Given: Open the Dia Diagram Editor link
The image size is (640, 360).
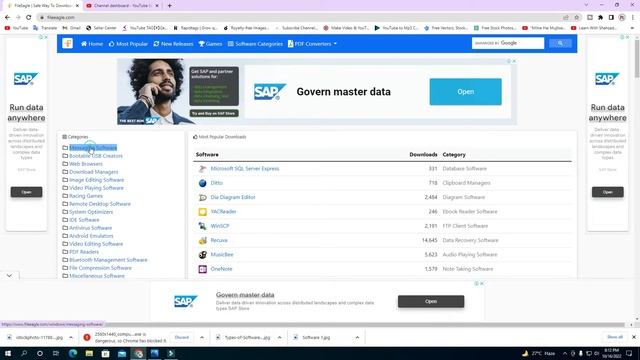Looking at the screenshot, I should (x=233, y=197).
